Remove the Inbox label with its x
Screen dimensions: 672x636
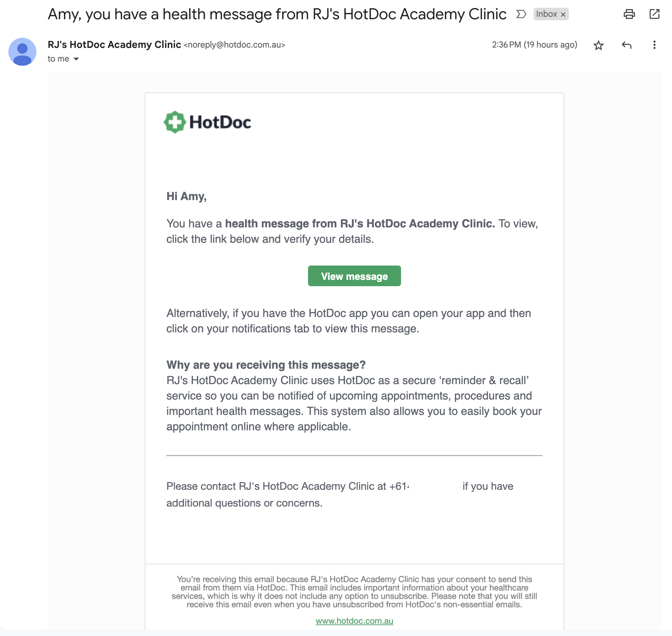(563, 14)
